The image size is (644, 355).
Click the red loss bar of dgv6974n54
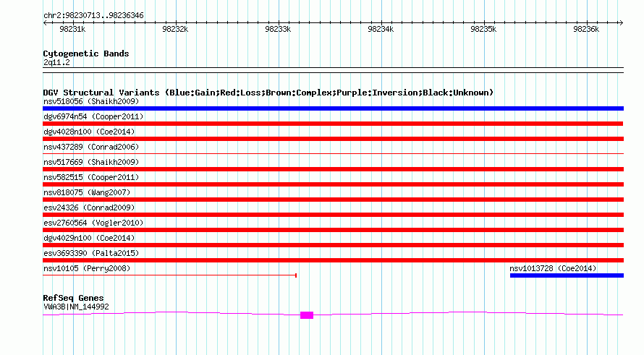pyautogui.click(x=333, y=124)
